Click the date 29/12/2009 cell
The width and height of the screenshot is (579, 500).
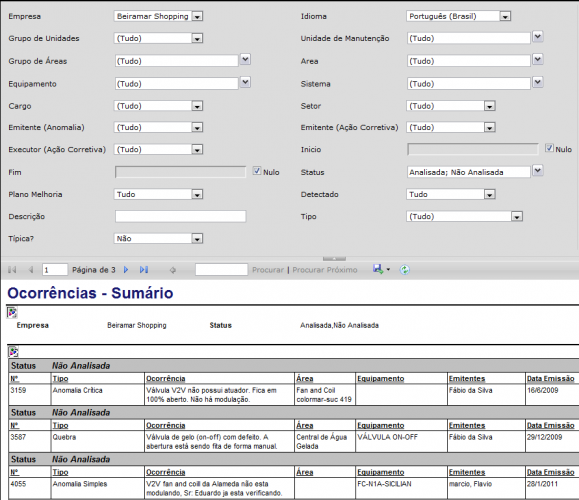(544, 437)
